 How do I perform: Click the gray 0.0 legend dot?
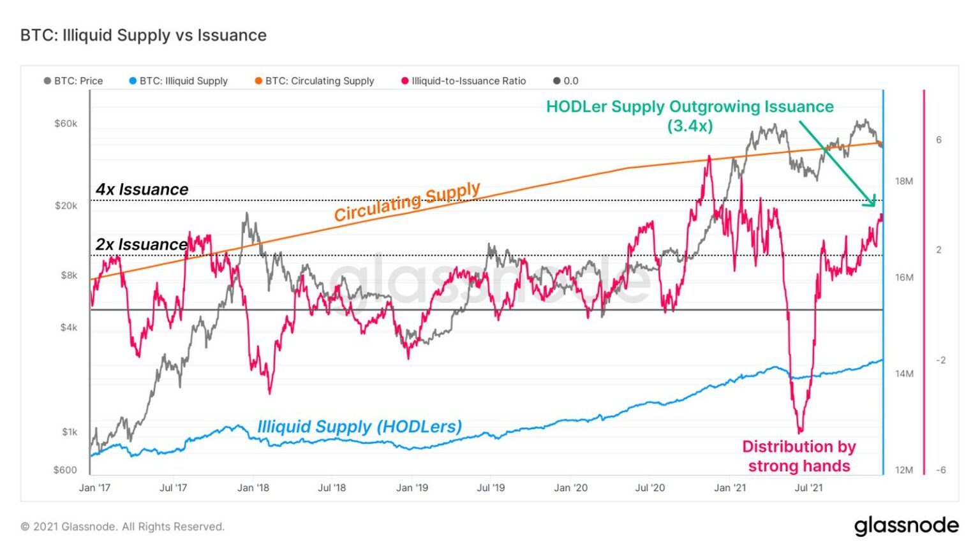pyautogui.click(x=557, y=81)
